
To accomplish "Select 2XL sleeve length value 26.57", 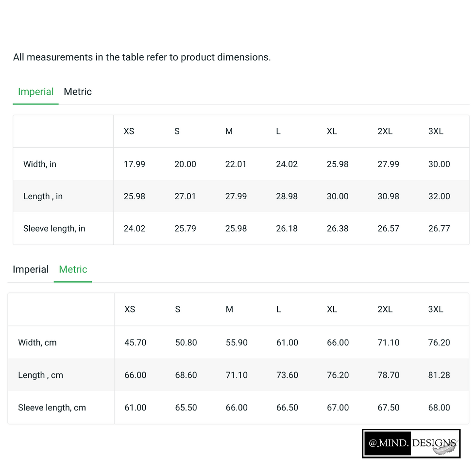I will (x=388, y=229).
